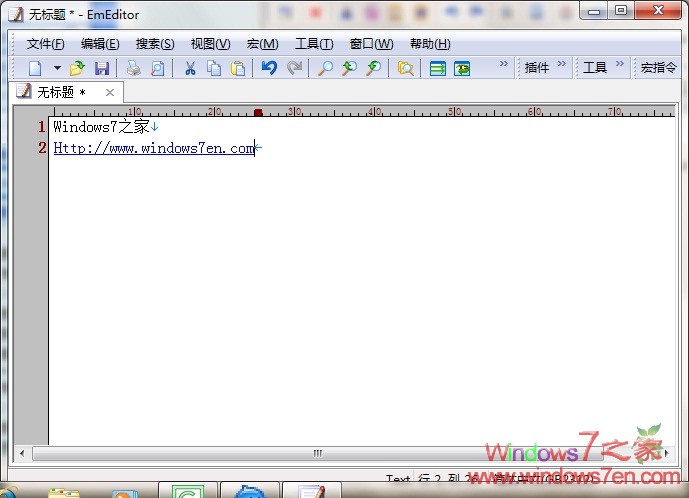Image resolution: width=689 pixels, height=498 pixels.
Task: Expand the 工具 toolbar chevron
Action: pyautogui.click(x=620, y=66)
